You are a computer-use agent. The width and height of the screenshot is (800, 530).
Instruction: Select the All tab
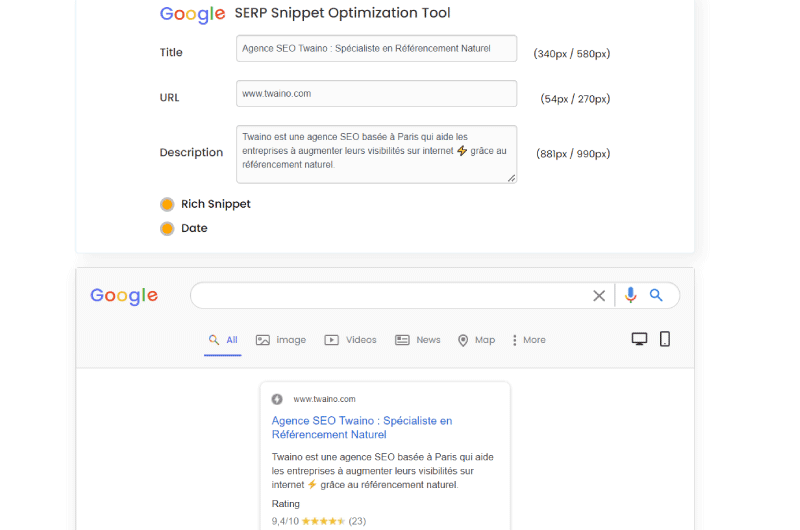[223, 340]
